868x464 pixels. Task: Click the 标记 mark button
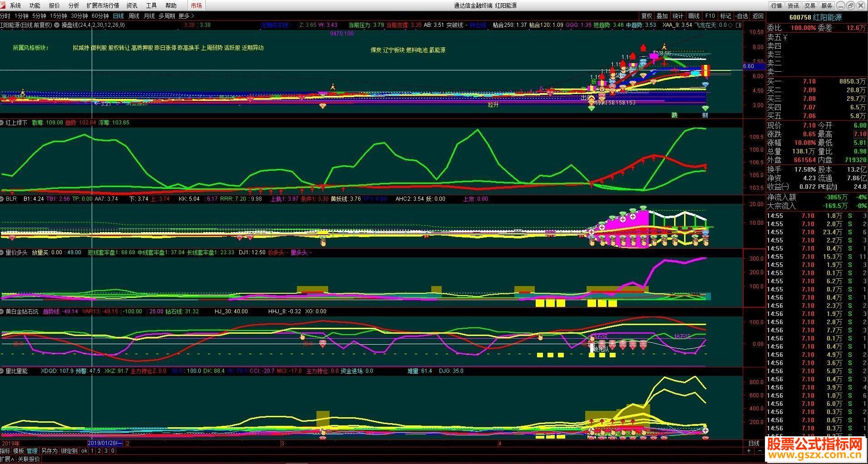(725, 16)
